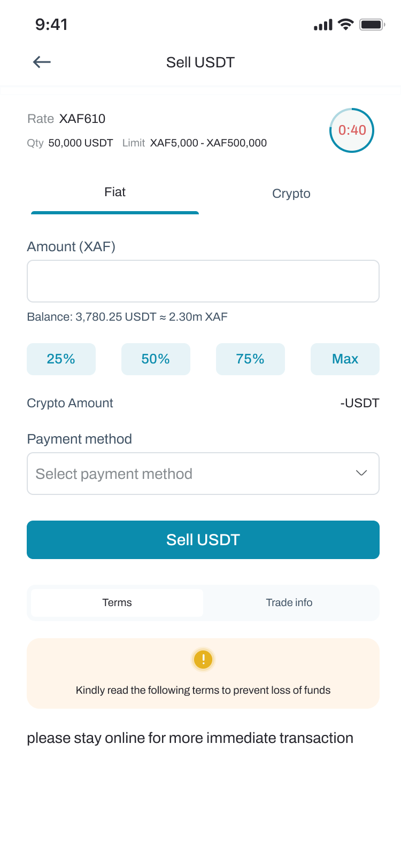Expand the payment method chevron arrow
The image size is (401, 868).
coord(361,473)
